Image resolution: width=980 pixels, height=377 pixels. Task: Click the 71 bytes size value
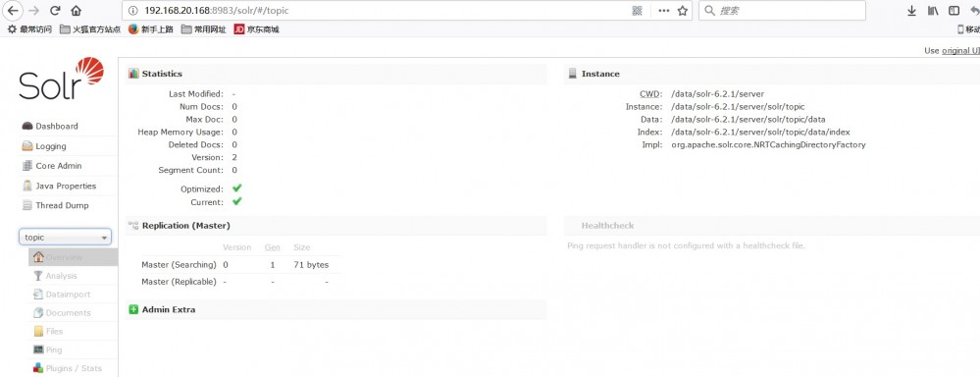click(311, 265)
